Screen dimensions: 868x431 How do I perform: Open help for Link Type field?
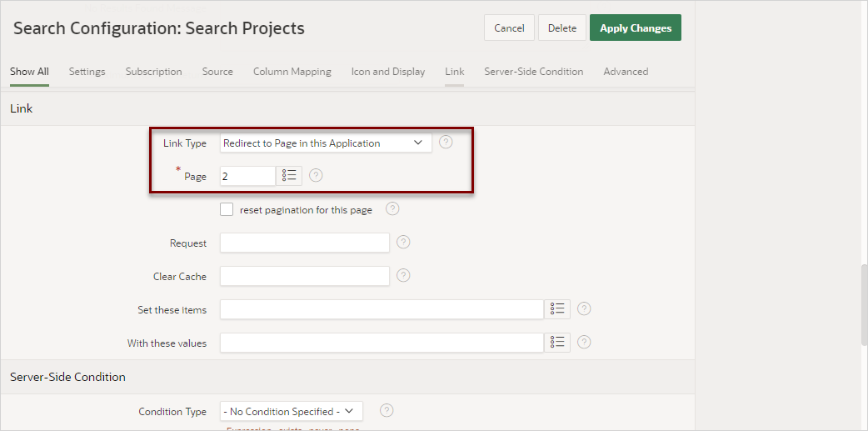coord(446,143)
